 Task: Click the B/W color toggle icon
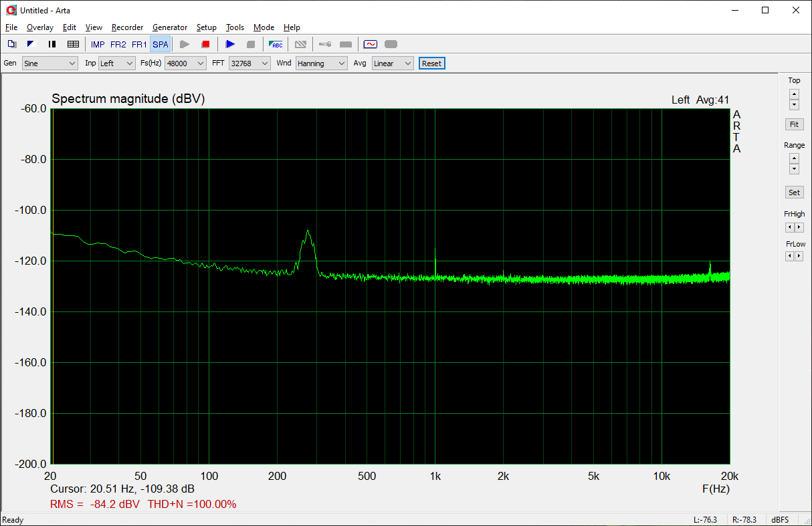point(30,44)
